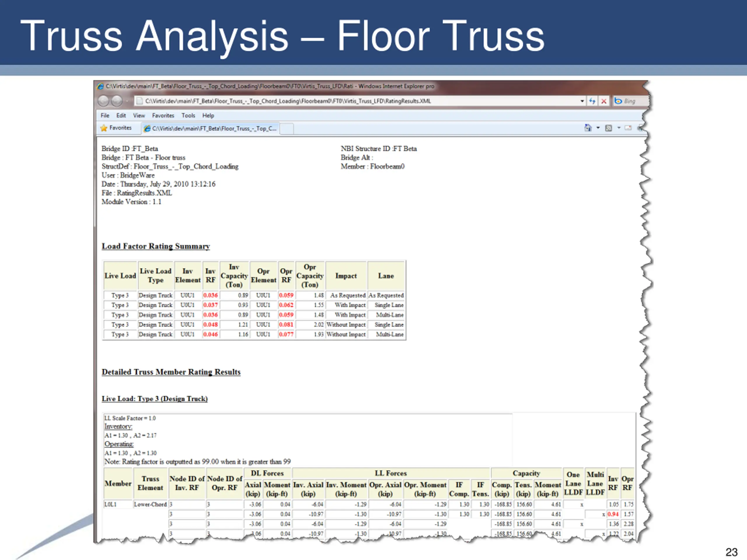This screenshot has height=560, width=747.
Task: Click the Live Load: Type 3 (Design Truck) heading
Action: (155, 399)
